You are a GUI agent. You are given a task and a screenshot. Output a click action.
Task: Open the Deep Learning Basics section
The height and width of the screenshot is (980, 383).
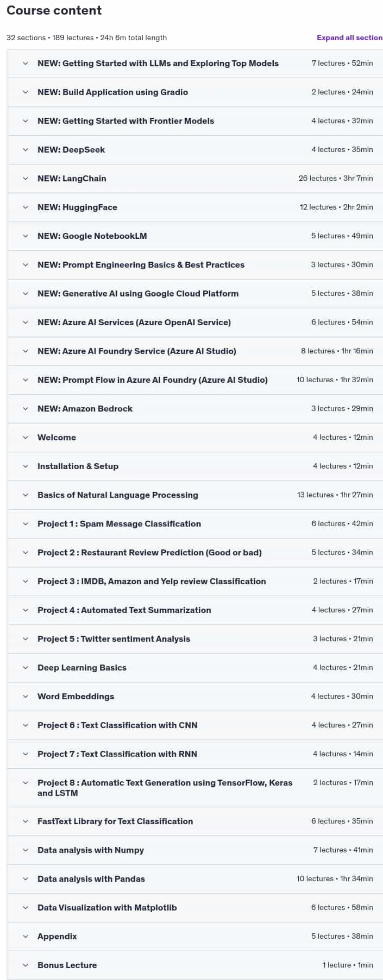tap(194, 668)
